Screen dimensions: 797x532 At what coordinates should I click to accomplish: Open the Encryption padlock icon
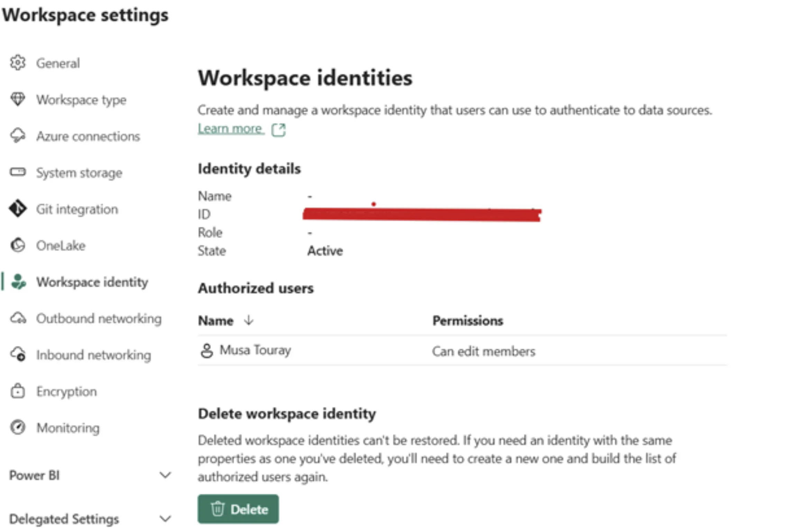click(18, 391)
